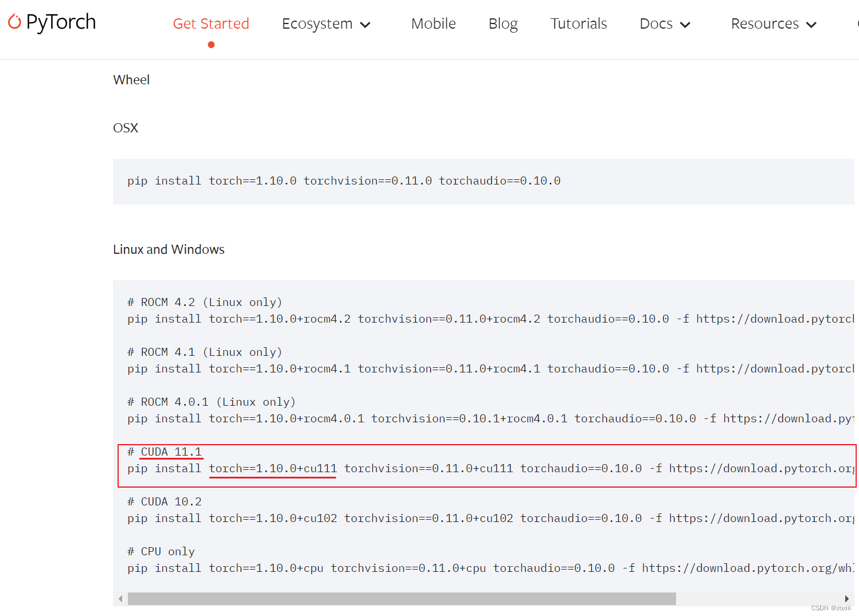Image resolution: width=859 pixels, height=616 pixels.
Task: Expand the Resources dropdown chevron
Action: click(812, 25)
